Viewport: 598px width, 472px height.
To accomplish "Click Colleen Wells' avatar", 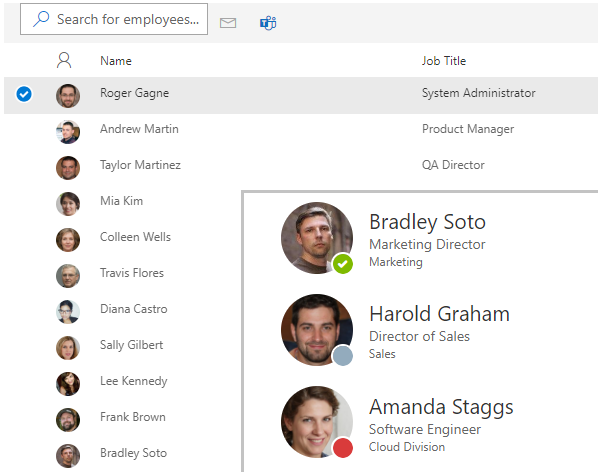I will 68,240.
